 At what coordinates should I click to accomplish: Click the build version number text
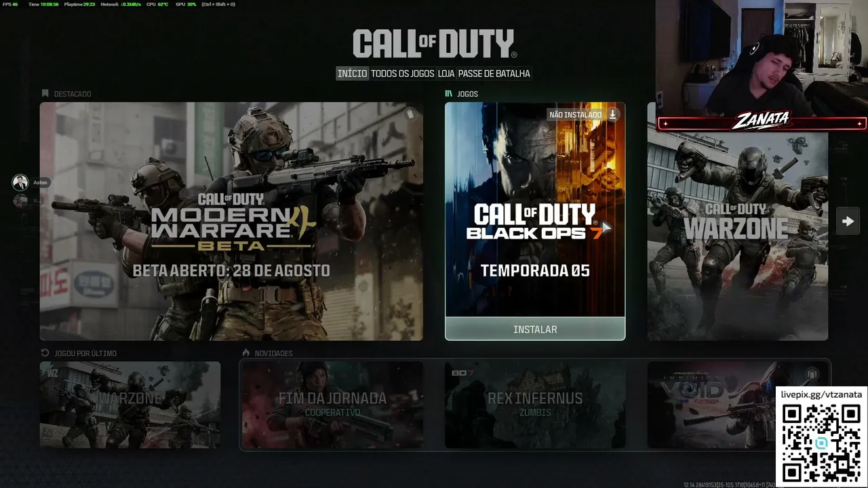730,485
